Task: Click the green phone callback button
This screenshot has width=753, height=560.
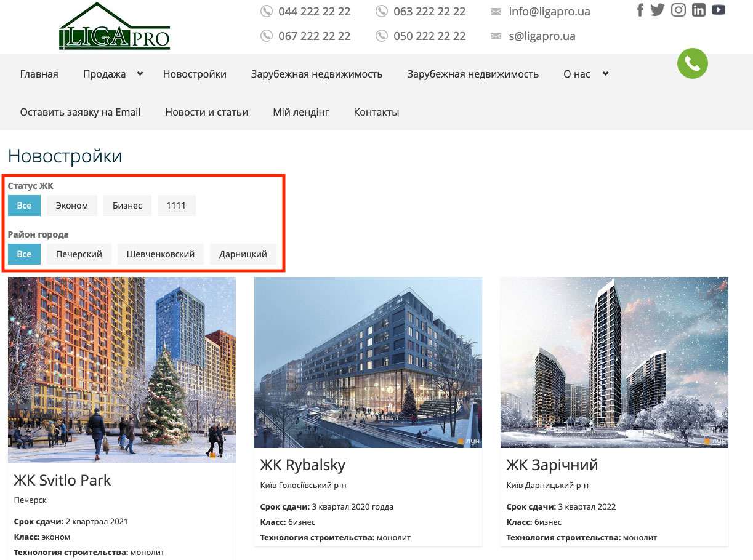Action: pyautogui.click(x=693, y=63)
